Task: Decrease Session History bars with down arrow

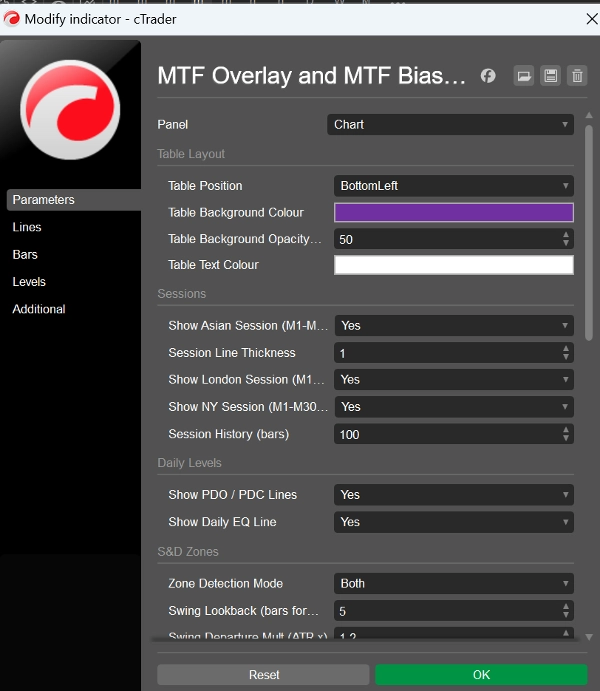Action: click(x=566, y=438)
